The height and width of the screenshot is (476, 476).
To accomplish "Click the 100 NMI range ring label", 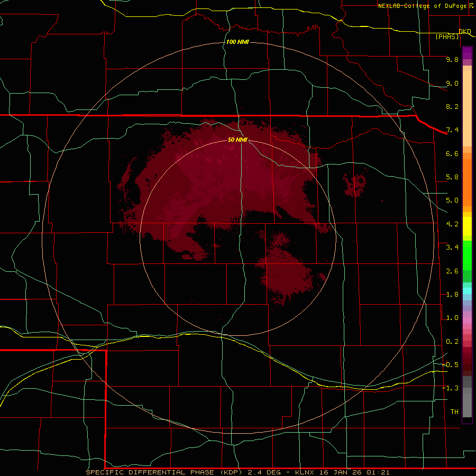I will pos(237,42).
